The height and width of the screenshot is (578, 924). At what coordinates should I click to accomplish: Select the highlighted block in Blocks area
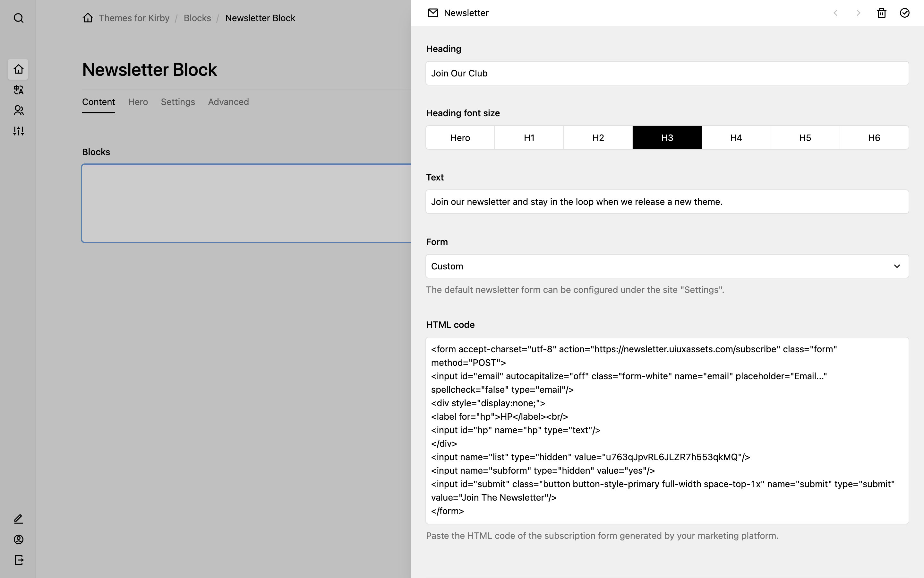tap(246, 203)
